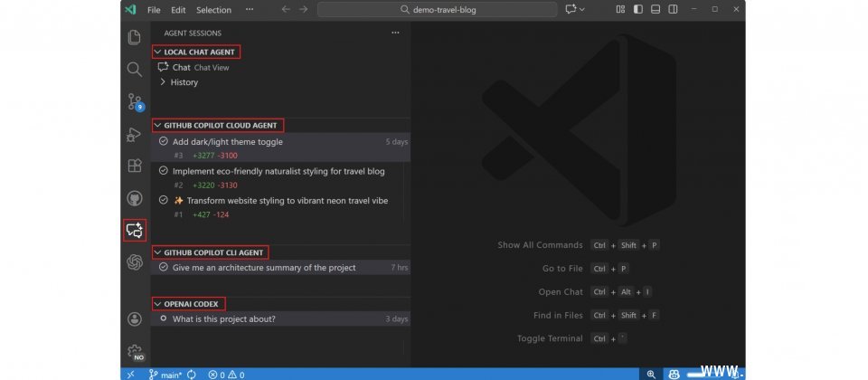Open the File menu
The height and width of the screenshot is (380, 868).
tap(154, 10)
